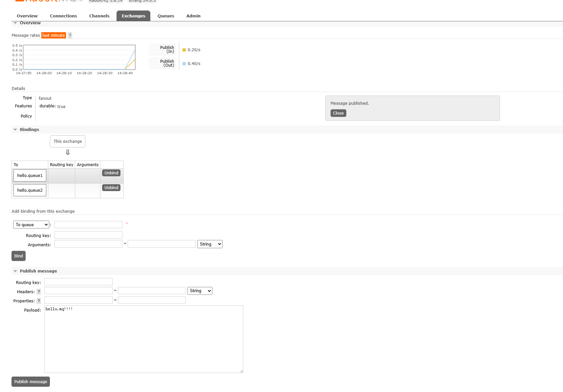Screen dimensions: 563x392
Task: Open the binding Arguments String type dropdown
Action: pos(210,244)
